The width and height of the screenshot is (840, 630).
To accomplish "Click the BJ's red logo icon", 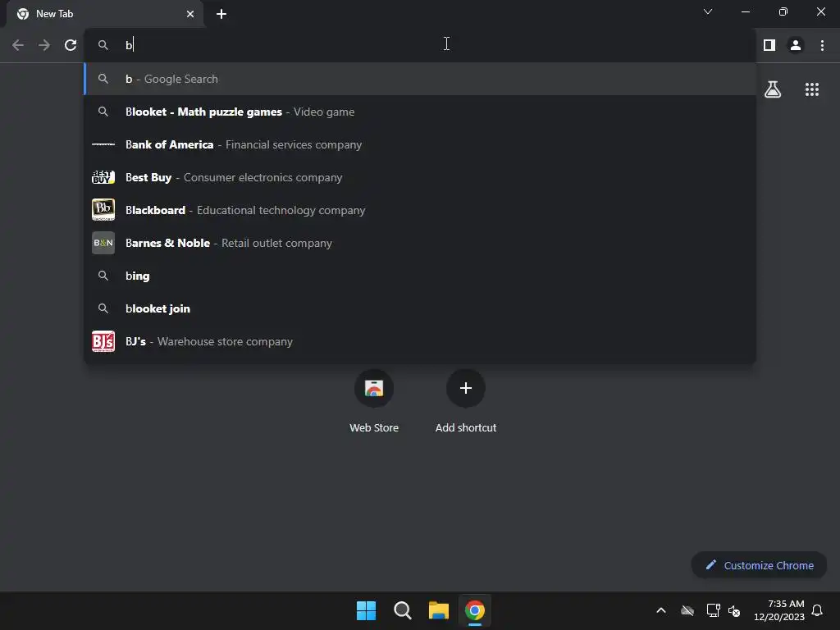I will click(103, 341).
